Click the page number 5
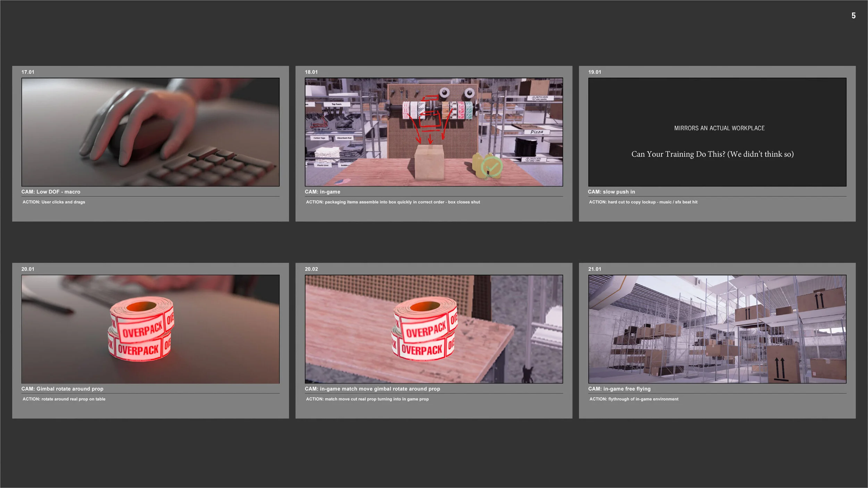This screenshot has width=868, height=488. pyautogui.click(x=853, y=16)
